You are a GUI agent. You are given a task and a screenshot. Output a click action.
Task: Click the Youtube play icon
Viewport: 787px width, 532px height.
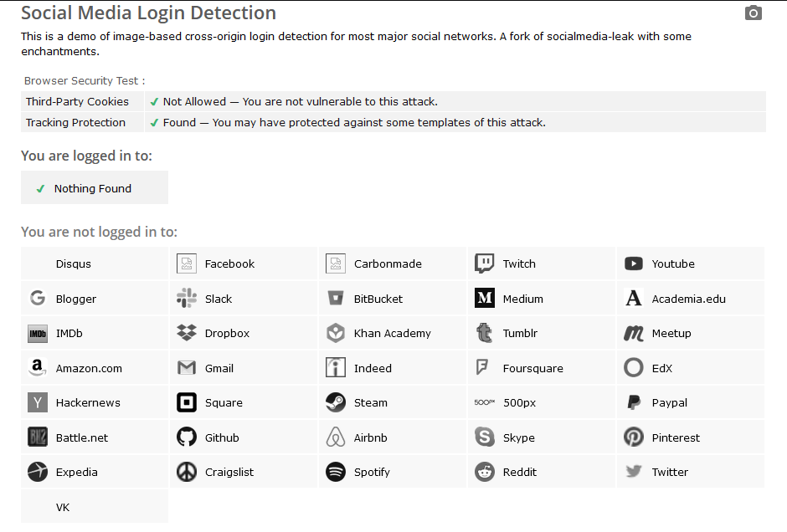coord(633,263)
